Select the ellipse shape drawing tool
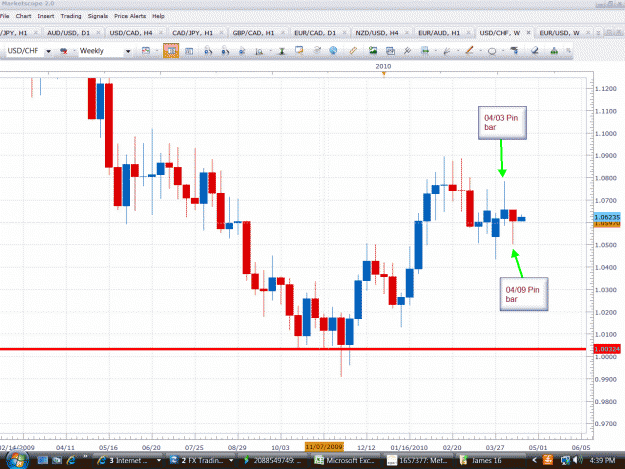 492,51
